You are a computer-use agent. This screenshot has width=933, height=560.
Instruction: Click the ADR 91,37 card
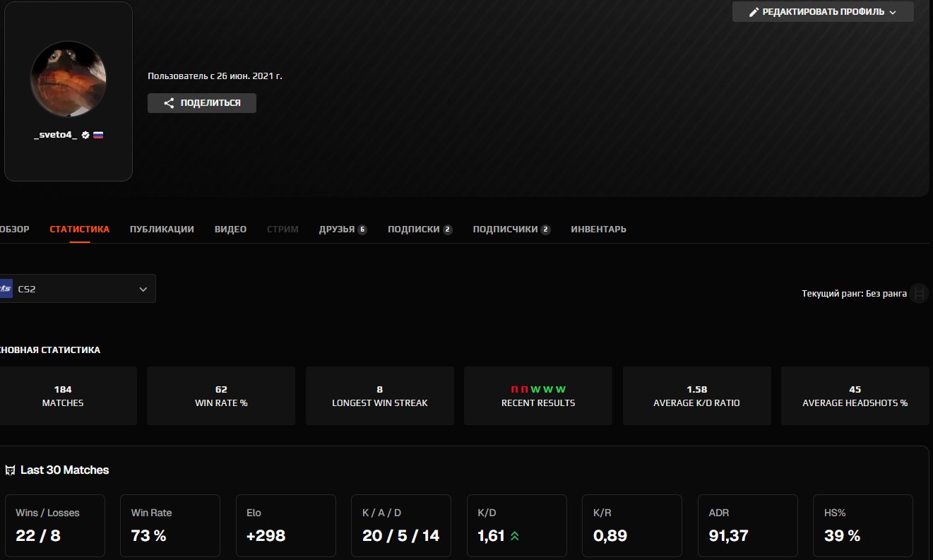coord(748,525)
